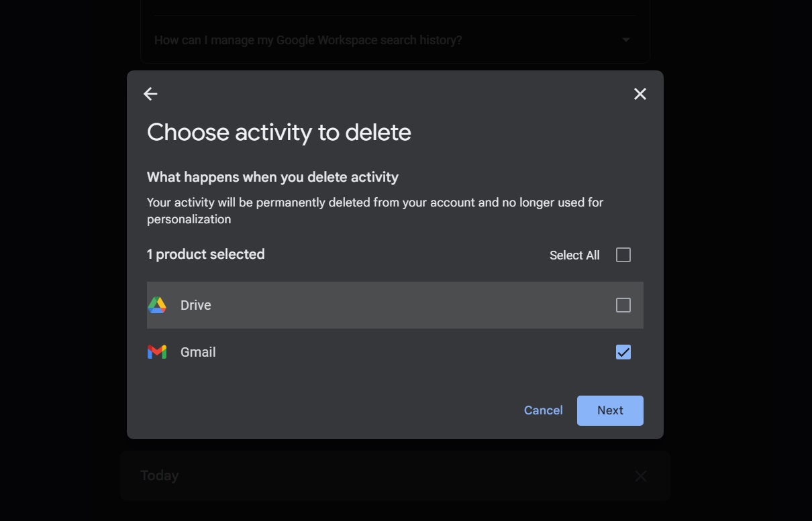Go back using the dialog's arrow icon
The height and width of the screenshot is (521, 812).
click(150, 94)
